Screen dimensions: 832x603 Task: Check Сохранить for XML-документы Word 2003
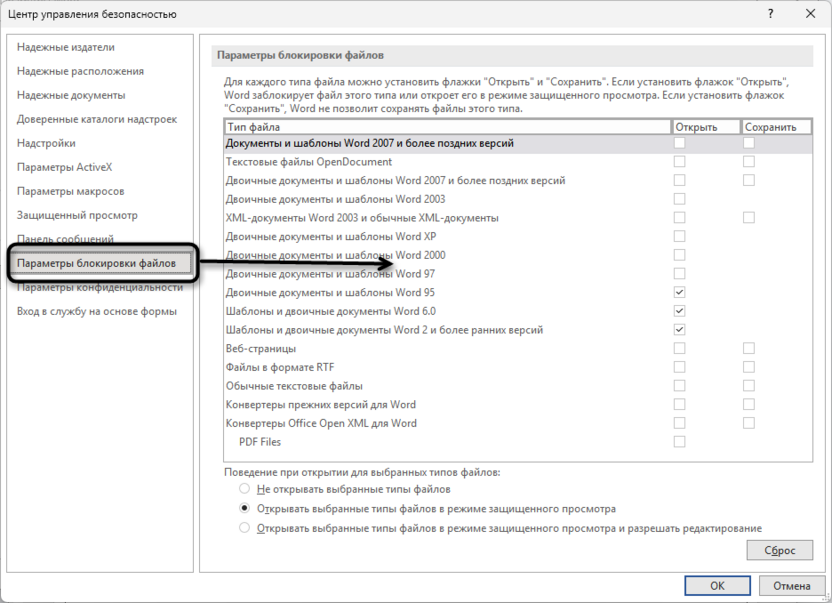pyautogui.click(x=749, y=218)
